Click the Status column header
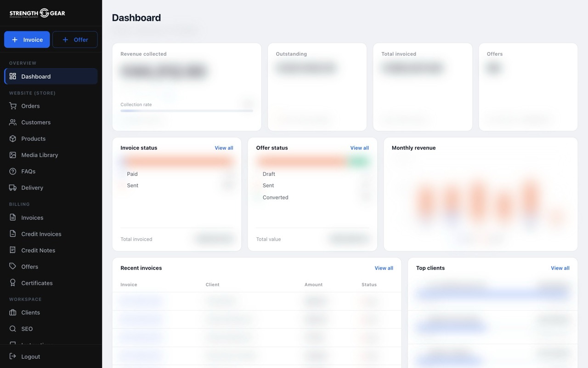This screenshot has height=368, width=588. (x=369, y=285)
